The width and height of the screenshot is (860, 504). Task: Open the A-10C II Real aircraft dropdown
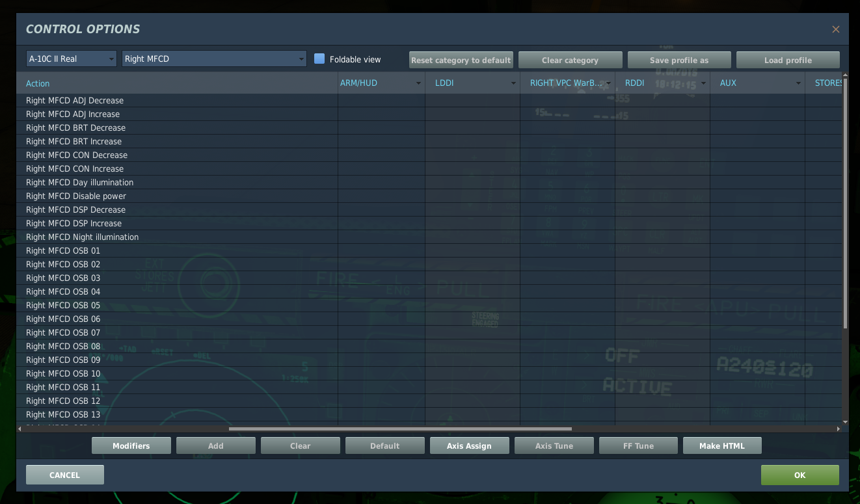[x=71, y=59]
